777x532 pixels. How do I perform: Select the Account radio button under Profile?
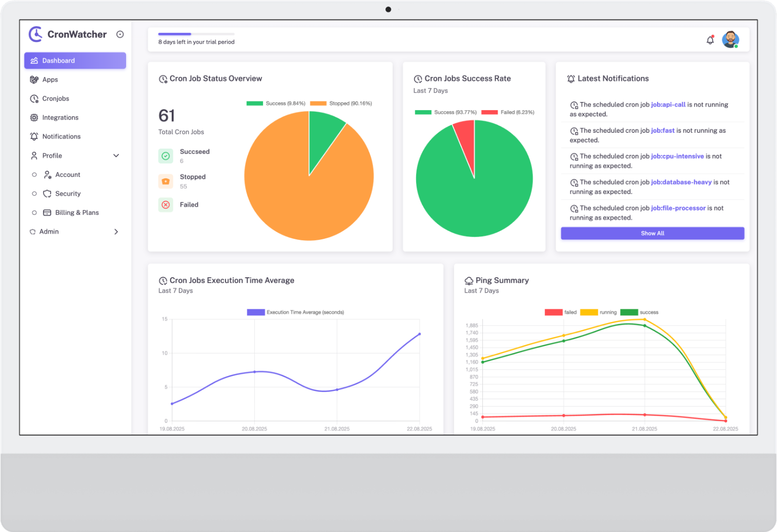pos(34,174)
